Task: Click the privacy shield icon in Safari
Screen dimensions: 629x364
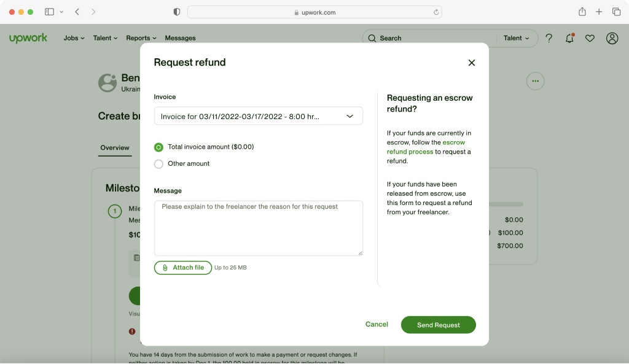Action: tap(177, 12)
